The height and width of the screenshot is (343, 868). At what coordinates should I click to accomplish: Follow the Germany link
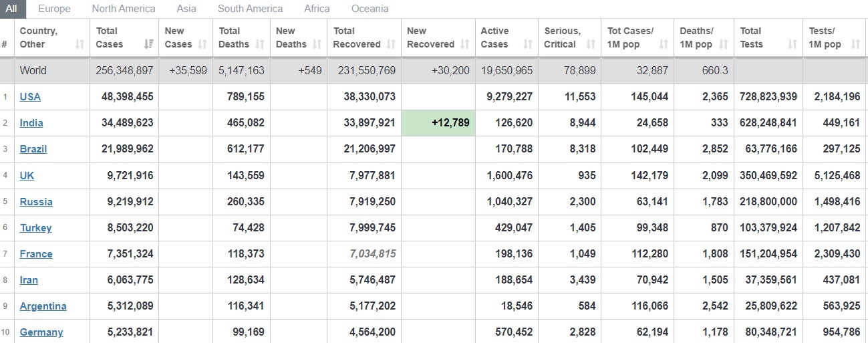(x=41, y=332)
